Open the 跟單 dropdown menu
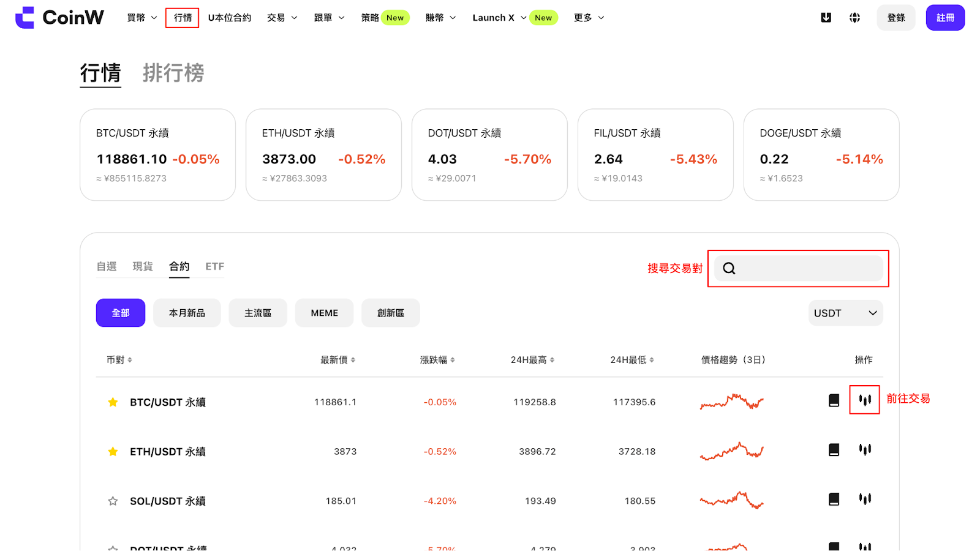This screenshot has height=551, width=980. coord(330,18)
